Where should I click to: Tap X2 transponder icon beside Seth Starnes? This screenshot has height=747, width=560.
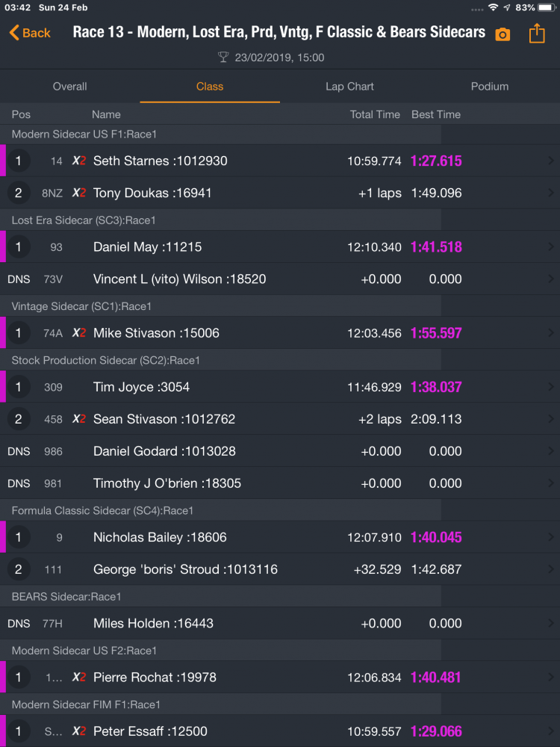tap(78, 161)
